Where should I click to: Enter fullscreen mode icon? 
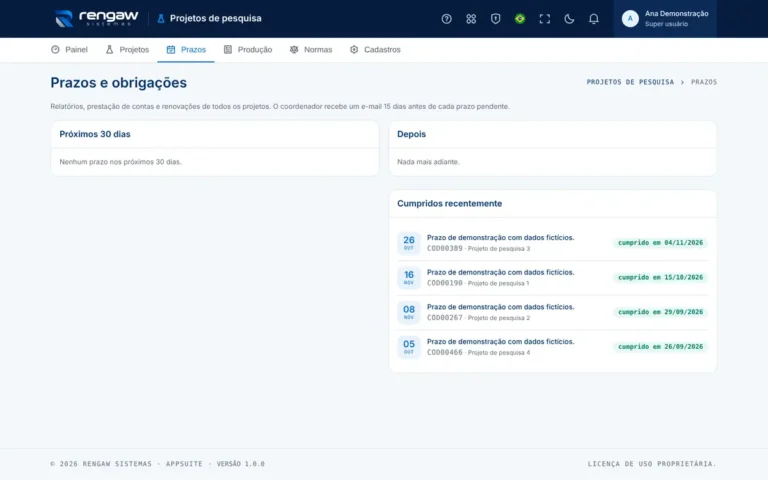544,19
